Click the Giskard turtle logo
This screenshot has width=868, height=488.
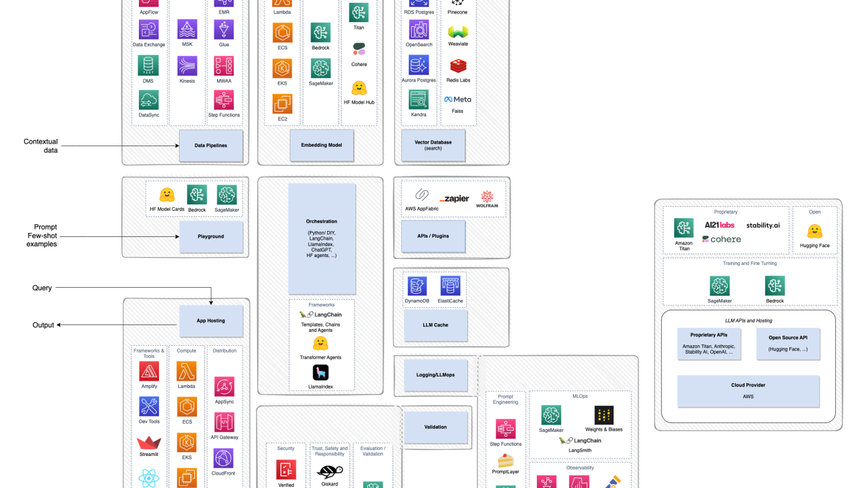point(330,471)
